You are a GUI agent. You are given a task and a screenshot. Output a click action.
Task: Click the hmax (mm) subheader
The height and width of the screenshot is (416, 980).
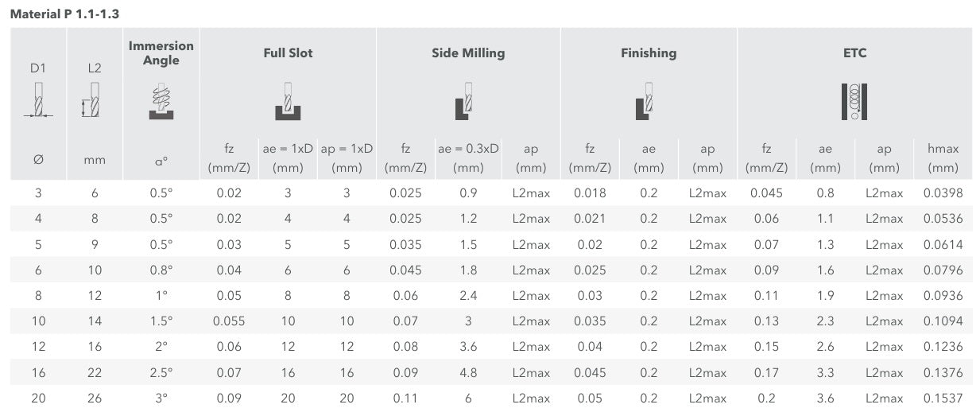point(943,158)
